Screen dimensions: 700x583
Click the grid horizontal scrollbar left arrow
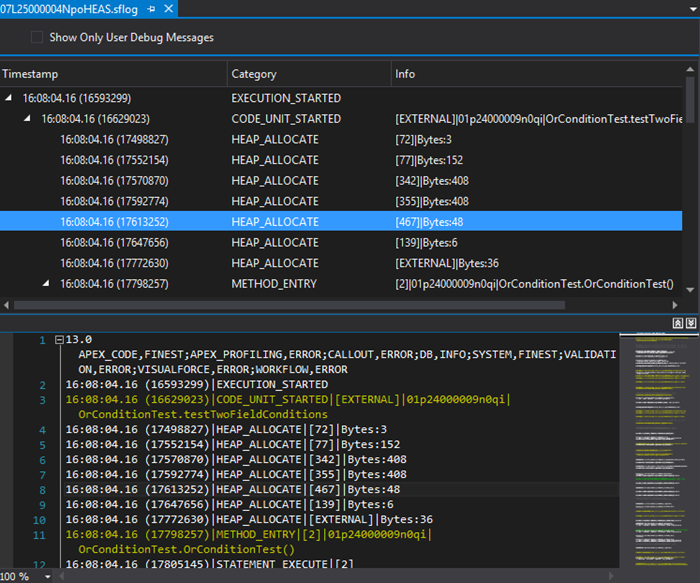tap(6, 305)
